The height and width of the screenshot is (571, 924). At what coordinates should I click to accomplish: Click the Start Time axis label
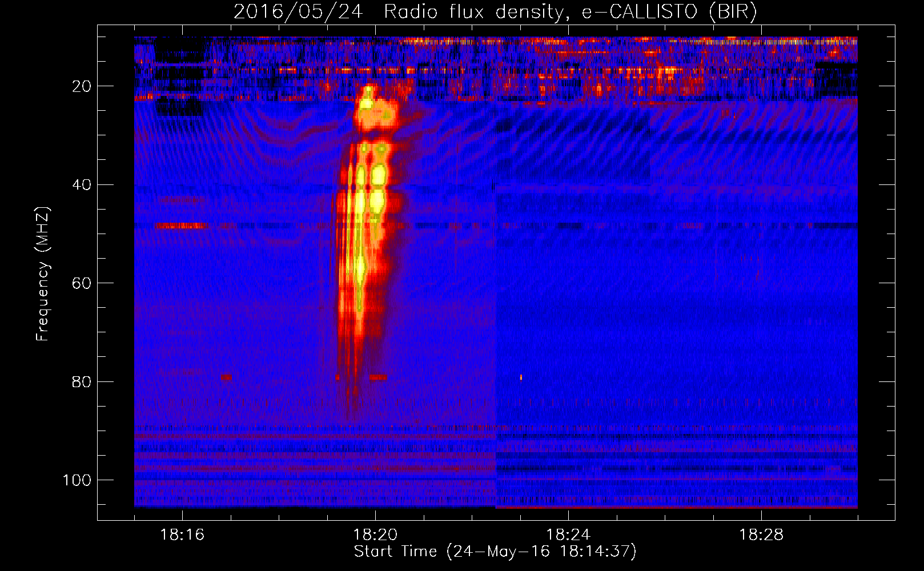click(x=495, y=552)
